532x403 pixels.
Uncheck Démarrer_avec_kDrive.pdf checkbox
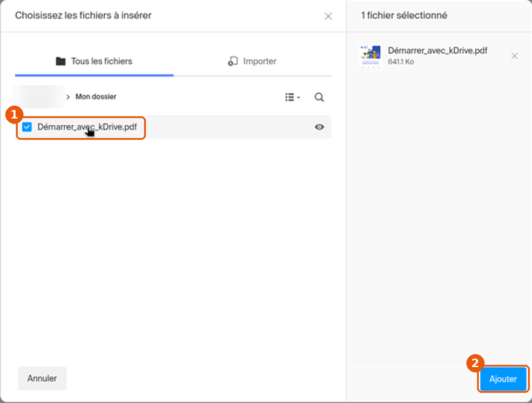[x=27, y=127]
